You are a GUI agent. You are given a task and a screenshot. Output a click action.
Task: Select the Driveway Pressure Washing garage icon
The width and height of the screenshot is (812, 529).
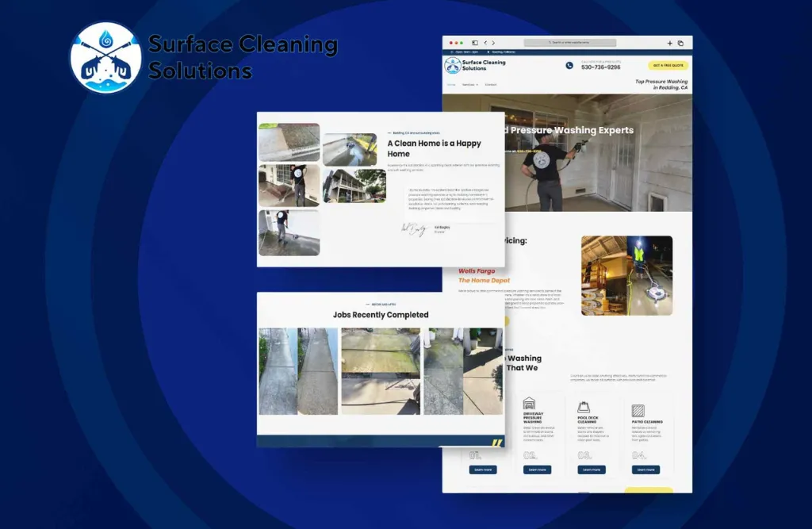tap(529, 403)
